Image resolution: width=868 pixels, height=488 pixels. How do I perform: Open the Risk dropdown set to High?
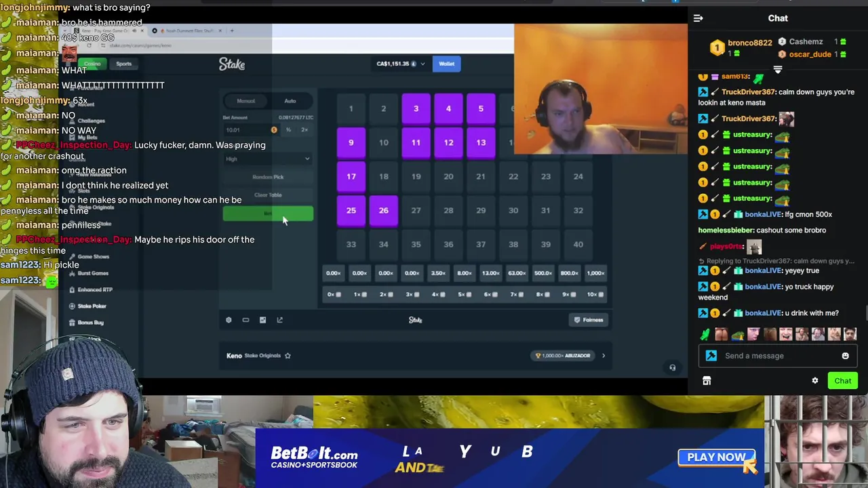click(268, 159)
